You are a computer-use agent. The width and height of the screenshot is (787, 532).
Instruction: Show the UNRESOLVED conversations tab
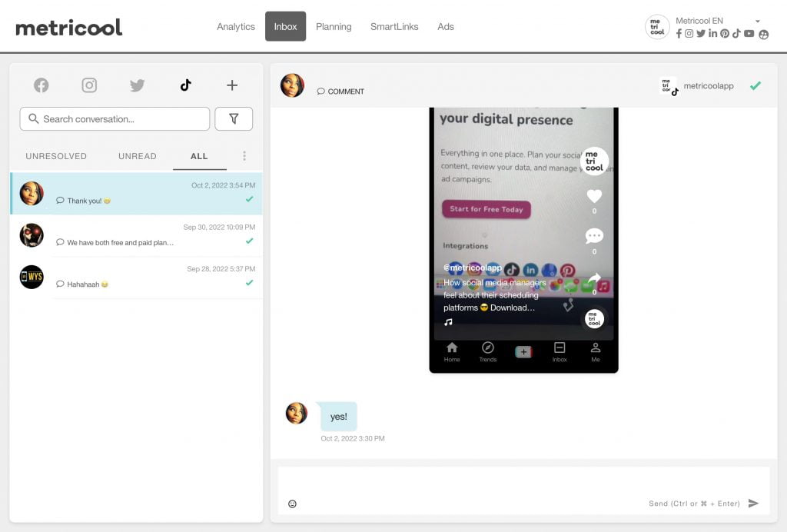(x=56, y=156)
